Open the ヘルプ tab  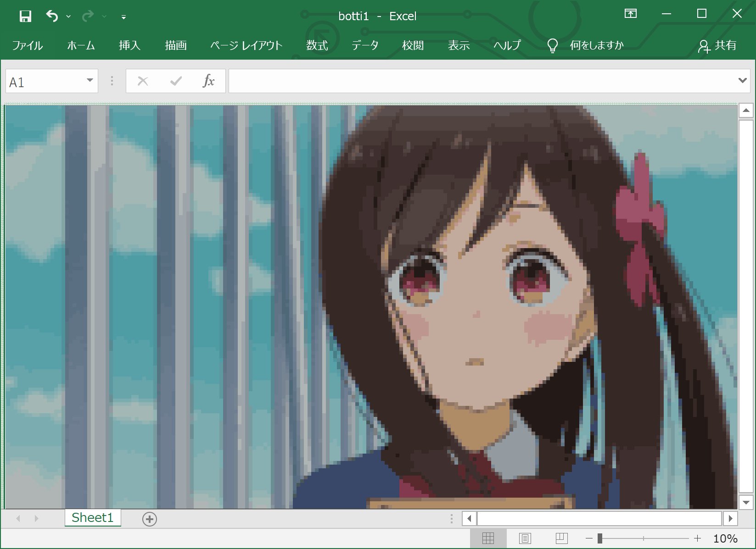(x=507, y=45)
